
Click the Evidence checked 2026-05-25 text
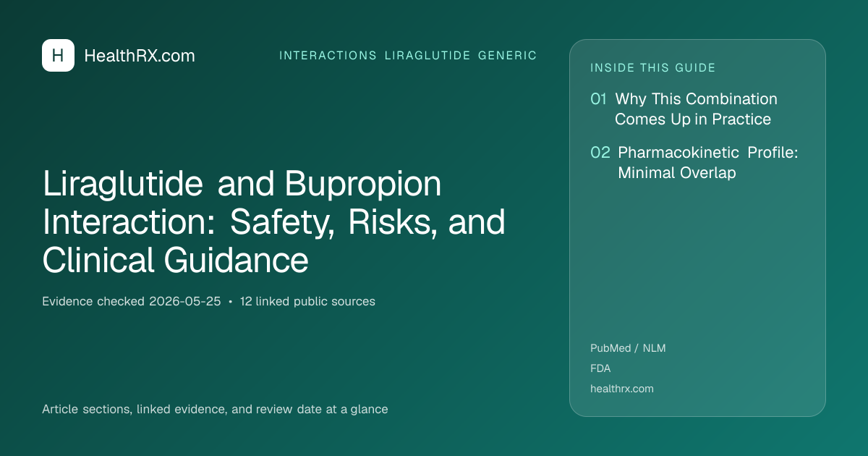pyautogui.click(x=132, y=301)
